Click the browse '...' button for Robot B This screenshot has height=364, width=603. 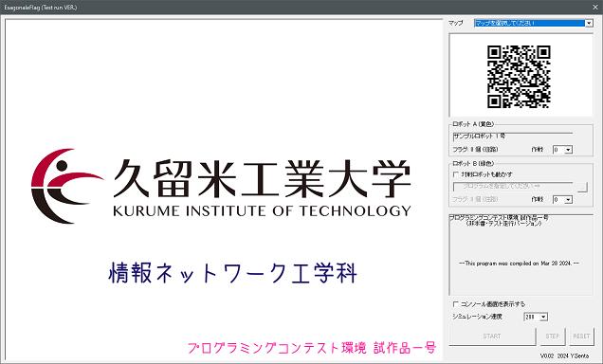pos(582,187)
